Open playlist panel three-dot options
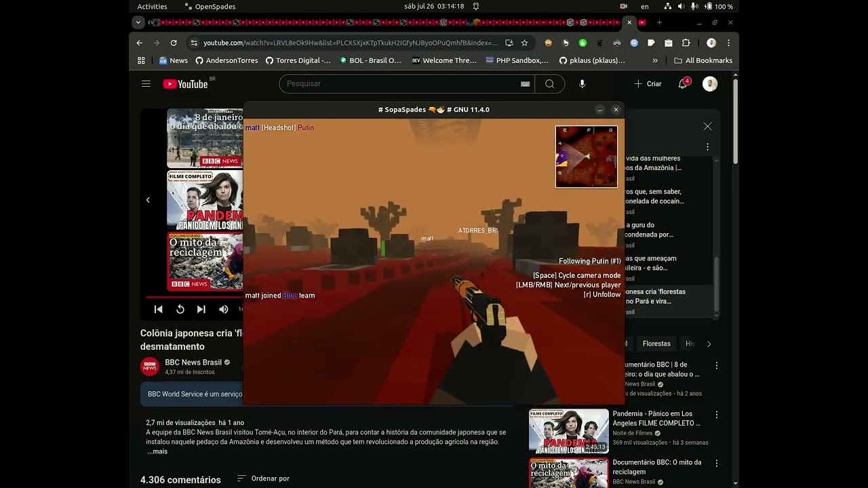Viewport: 868px width, 488px height. [708, 147]
